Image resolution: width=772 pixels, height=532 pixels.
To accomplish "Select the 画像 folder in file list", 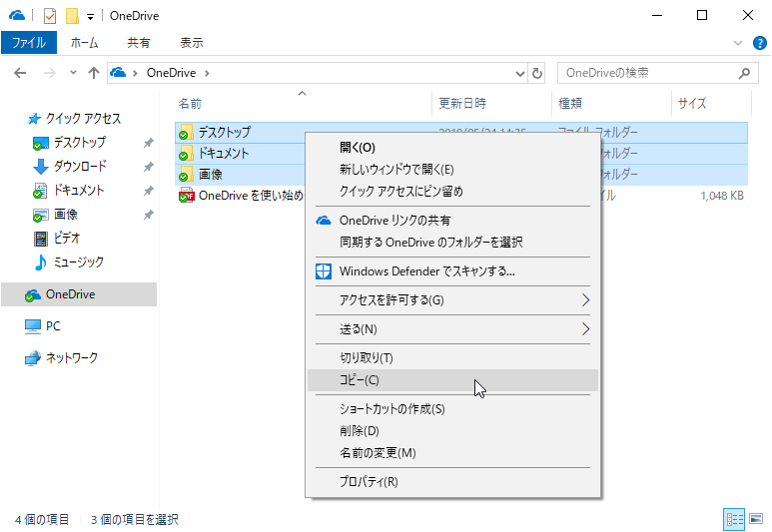I will coord(211,175).
